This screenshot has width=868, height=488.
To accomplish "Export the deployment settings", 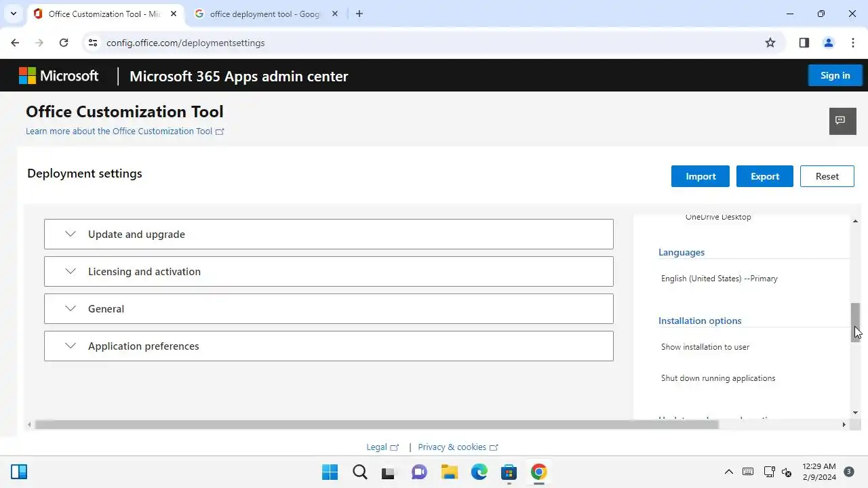I will [765, 176].
